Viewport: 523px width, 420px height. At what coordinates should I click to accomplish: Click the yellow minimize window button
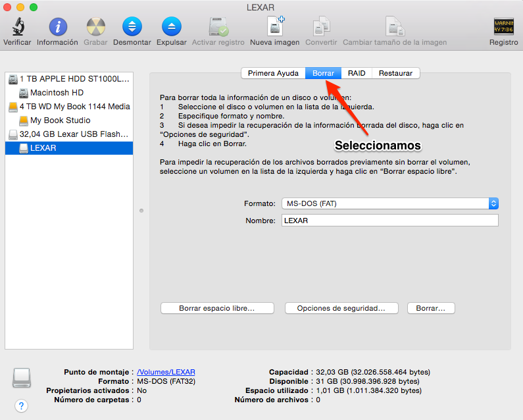(x=20, y=7)
